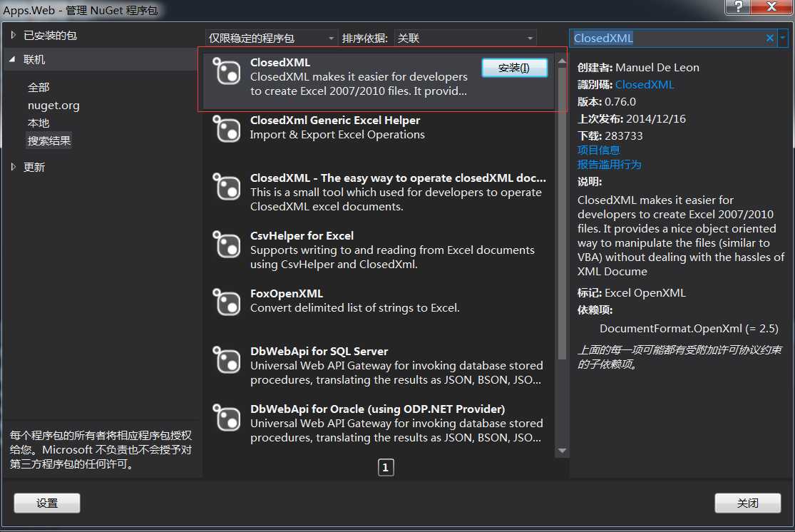This screenshot has width=795, height=532.
Task: Select the nuget.org source
Action: pyautogui.click(x=53, y=106)
